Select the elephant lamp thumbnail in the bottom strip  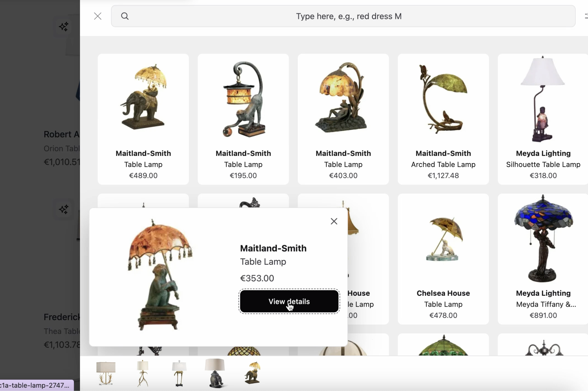[x=215, y=373]
